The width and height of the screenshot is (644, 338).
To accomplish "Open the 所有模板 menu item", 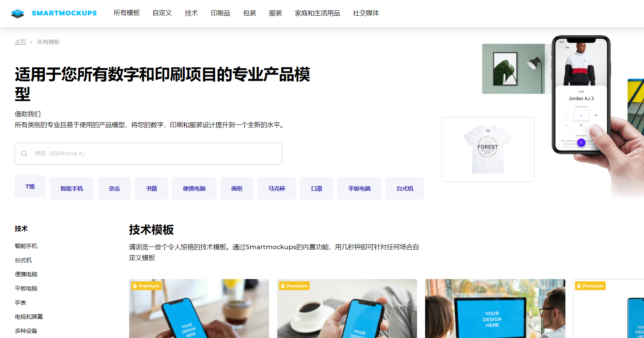I will pos(127,13).
